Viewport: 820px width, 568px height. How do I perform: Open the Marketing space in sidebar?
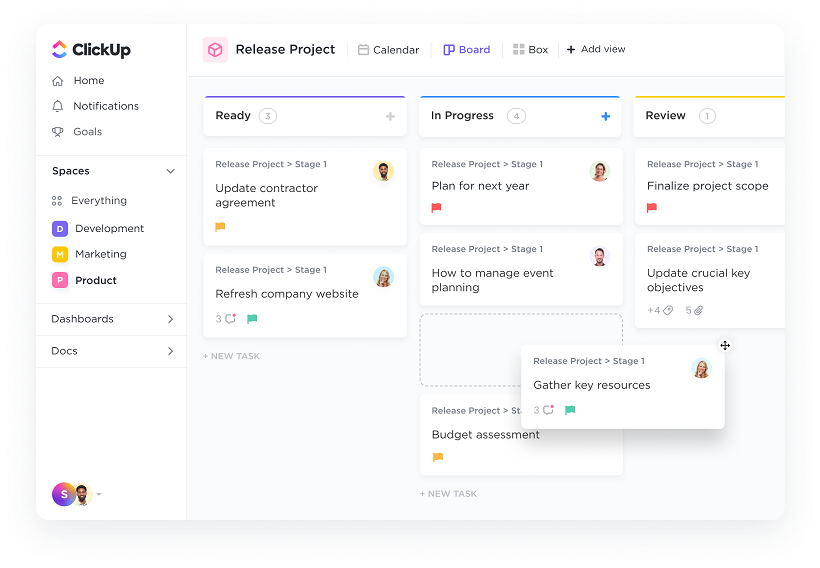[100, 254]
